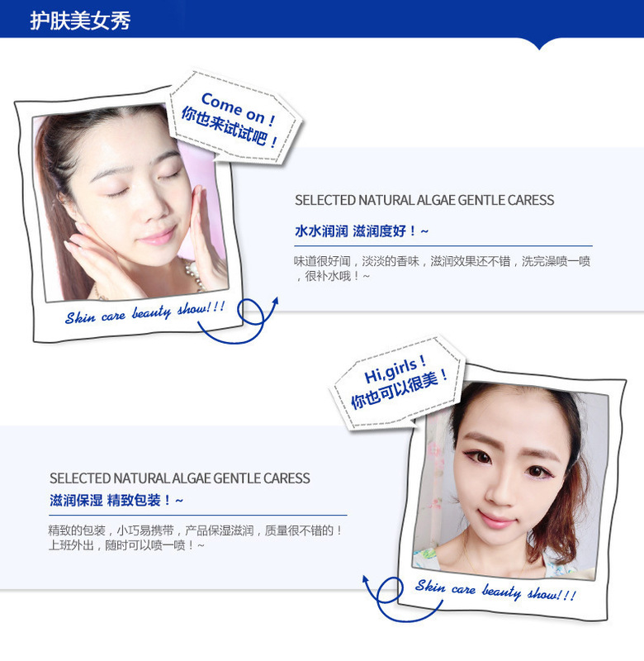Click the "Come on!" speech bubble
Screen dimensions: 644x661
point(235,119)
